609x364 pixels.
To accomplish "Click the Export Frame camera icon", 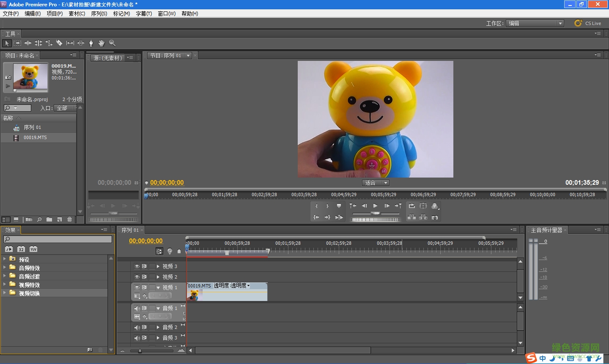I will pyautogui.click(x=435, y=217).
